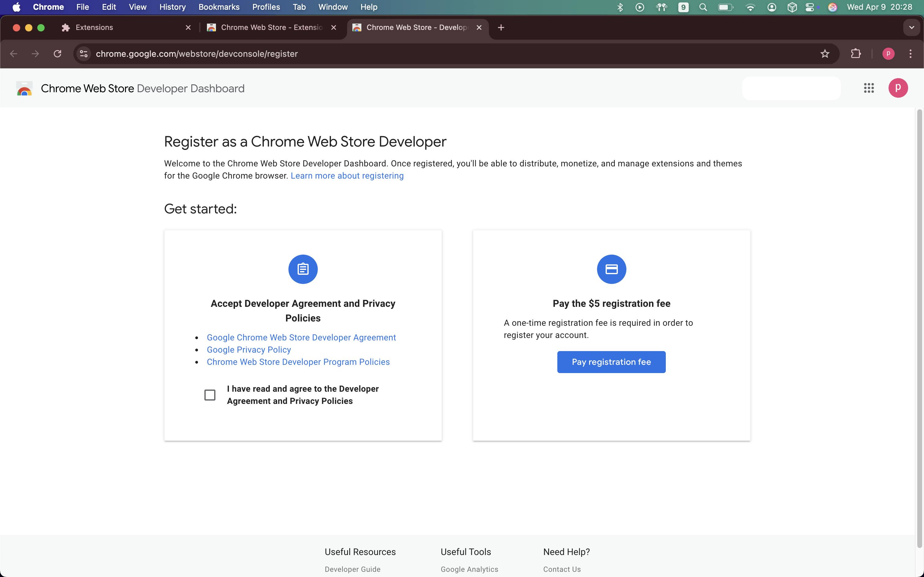Image resolution: width=924 pixels, height=577 pixels.
Task: Open Google Privacy Policy link
Action: [x=248, y=350]
